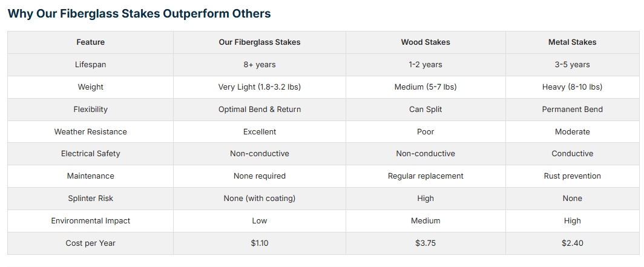The image size is (644, 267).
Task: Select the Very Light weight cell
Action: click(259, 87)
